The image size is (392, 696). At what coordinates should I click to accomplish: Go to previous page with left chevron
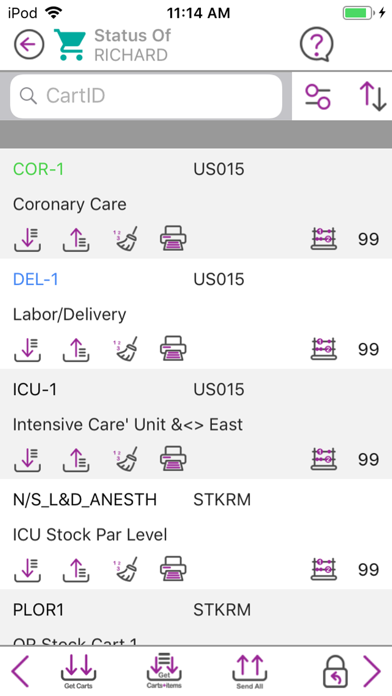pyautogui.click(x=20, y=671)
